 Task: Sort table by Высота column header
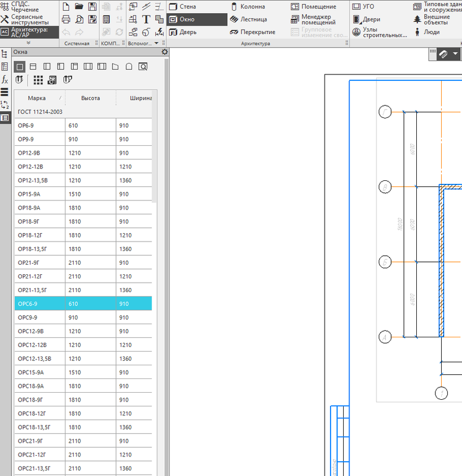tap(90, 98)
